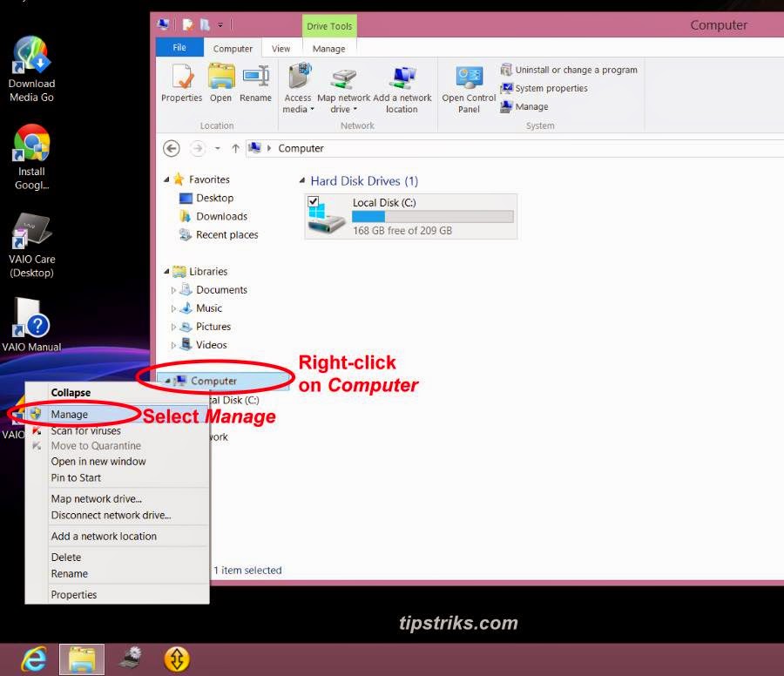Open Quick Access Toolbar customize arrow
The image size is (784, 676).
(x=220, y=24)
